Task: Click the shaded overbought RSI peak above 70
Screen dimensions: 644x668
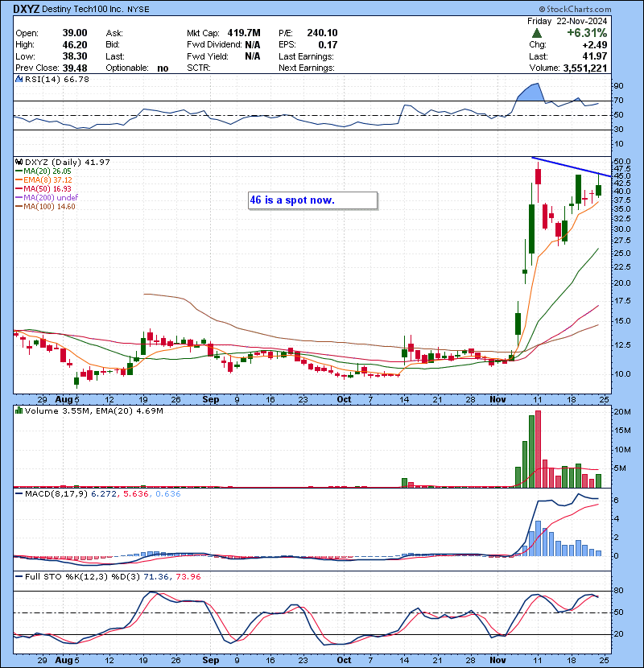Action: pyautogui.click(x=531, y=93)
